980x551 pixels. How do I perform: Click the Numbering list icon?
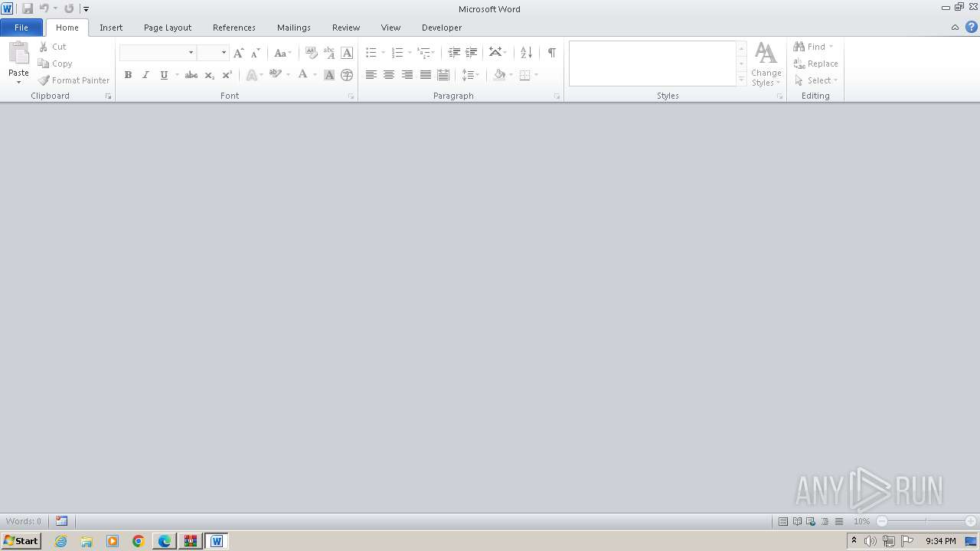(x=397, y=53)
